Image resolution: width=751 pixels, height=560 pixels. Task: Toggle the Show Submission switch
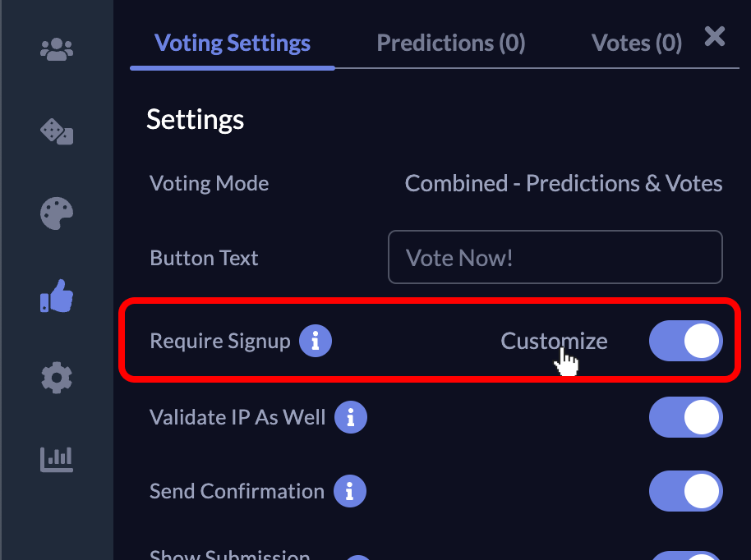pyautogui.click(x=685, y=555)
